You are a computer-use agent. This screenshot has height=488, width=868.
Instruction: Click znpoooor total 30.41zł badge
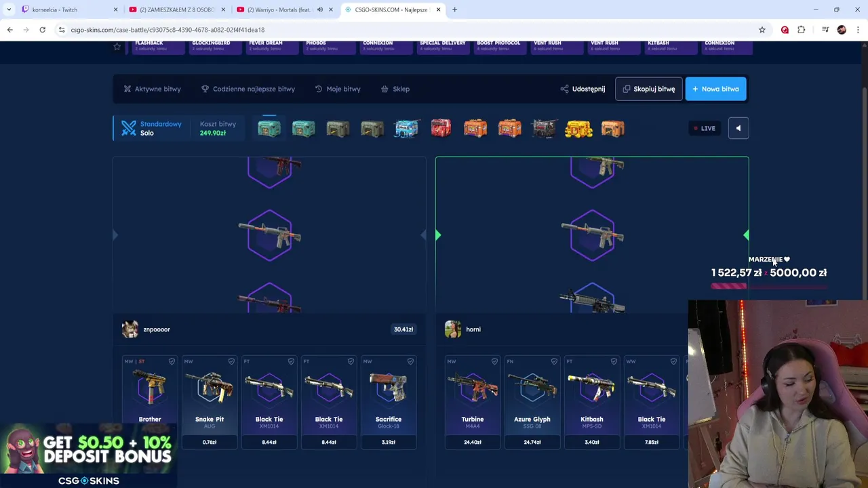click(x=403, y=329)
